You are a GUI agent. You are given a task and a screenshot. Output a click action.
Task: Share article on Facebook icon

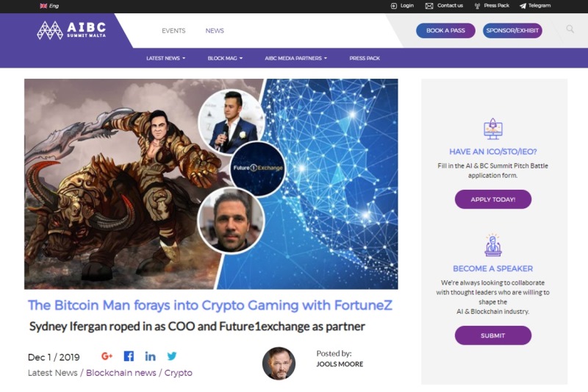point(129,356)
